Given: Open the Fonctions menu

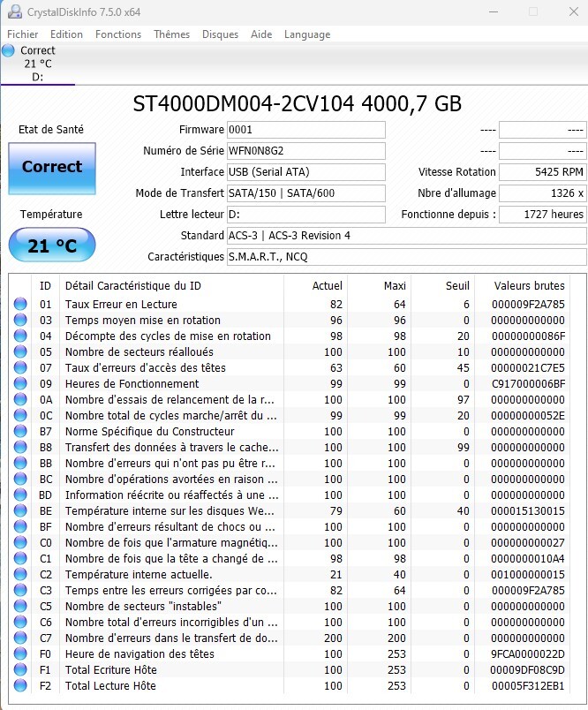Looking at the screenshot, I should click(x=118, y=34).
